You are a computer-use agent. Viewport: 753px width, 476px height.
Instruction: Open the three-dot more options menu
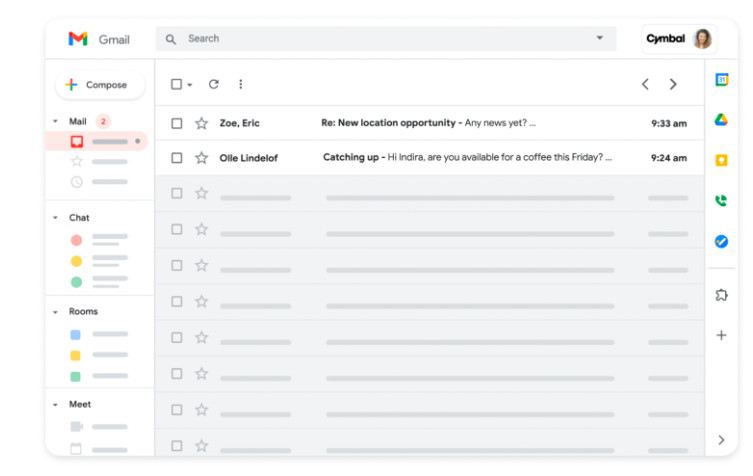pyautogui.click(x=241, y=85)
